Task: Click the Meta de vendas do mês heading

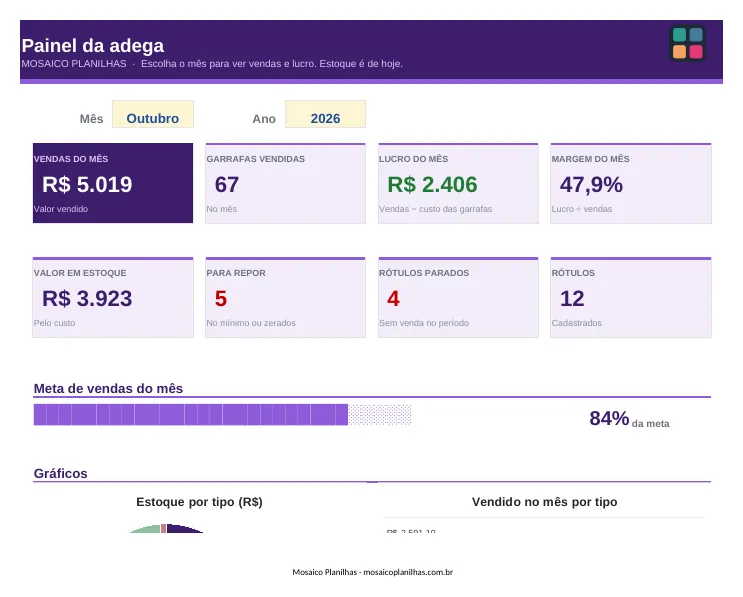Action: coord(108,389)
